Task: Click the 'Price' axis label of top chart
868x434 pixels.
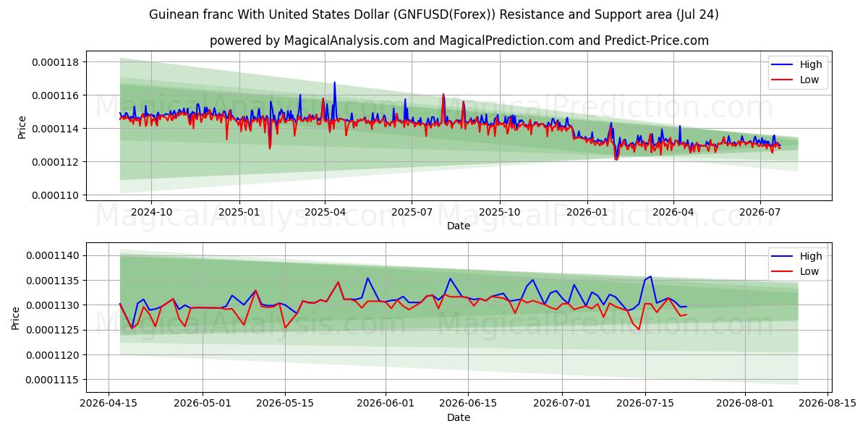Action: click(22, 127)
